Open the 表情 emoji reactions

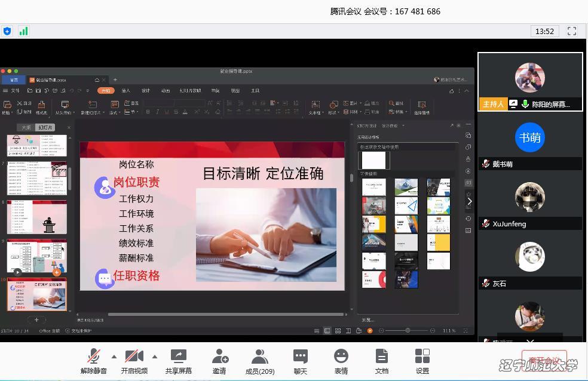tap(341, 361)
